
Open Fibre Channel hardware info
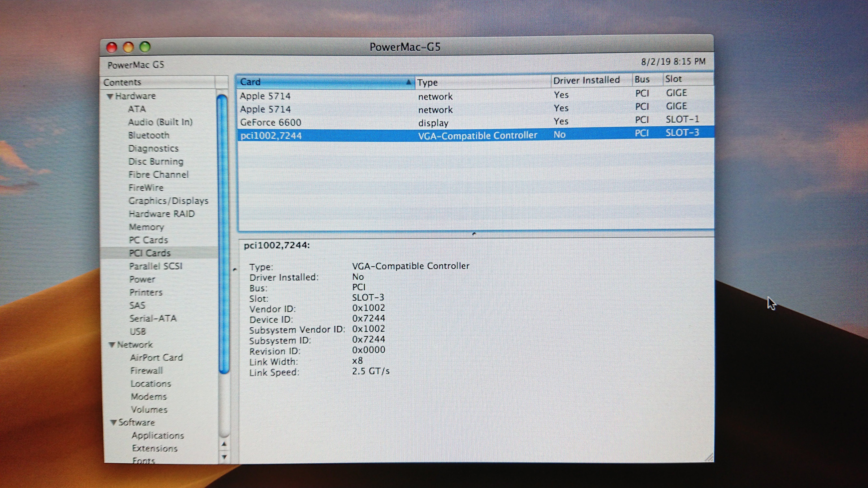158,175
